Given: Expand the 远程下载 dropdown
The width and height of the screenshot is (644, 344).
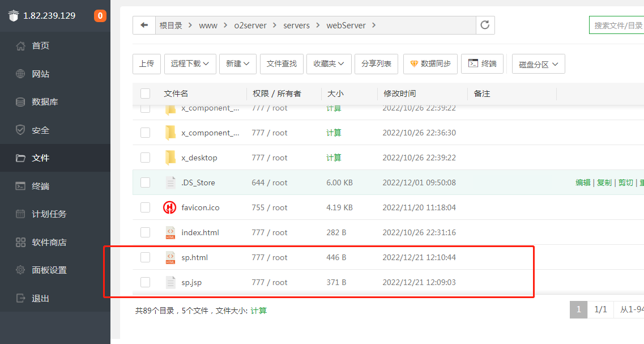Looking at the screenshot, I should tap(190, 63).
